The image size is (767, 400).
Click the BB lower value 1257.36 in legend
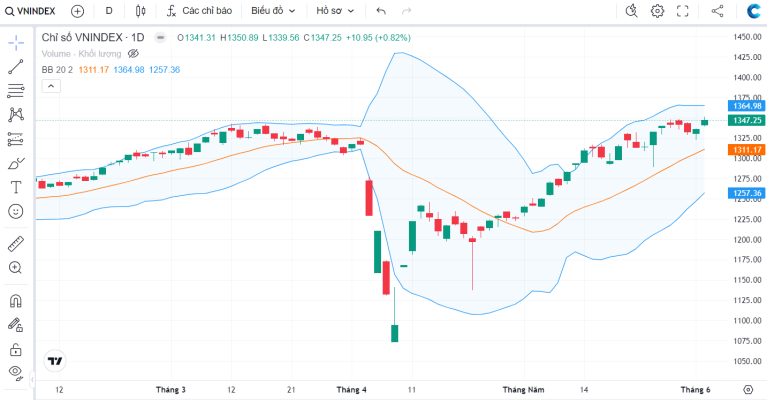164,70
